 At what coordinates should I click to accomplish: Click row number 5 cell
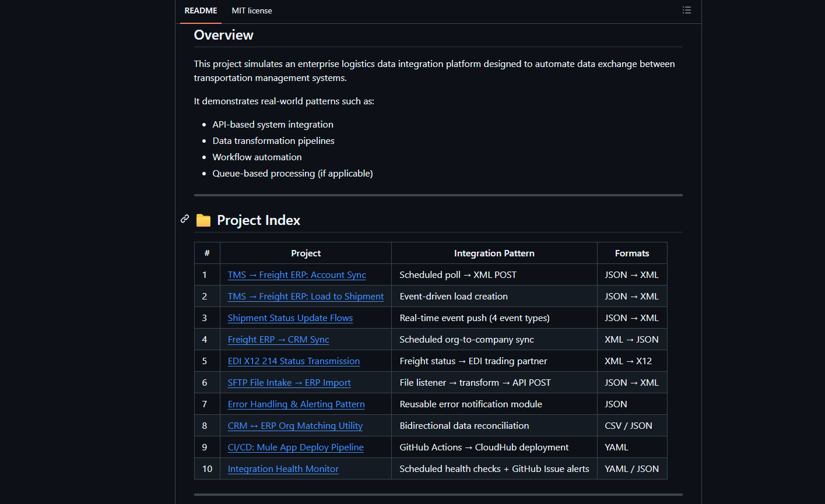click(x=207, y=361)
